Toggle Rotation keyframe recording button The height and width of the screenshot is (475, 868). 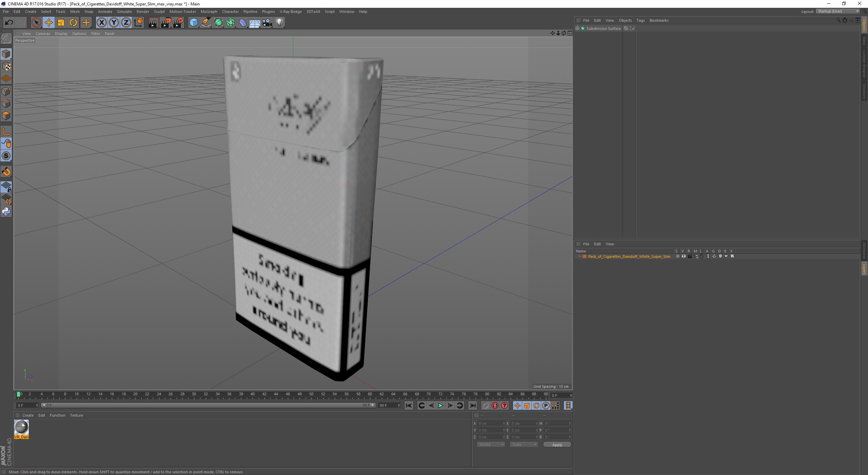click(536, 406)
